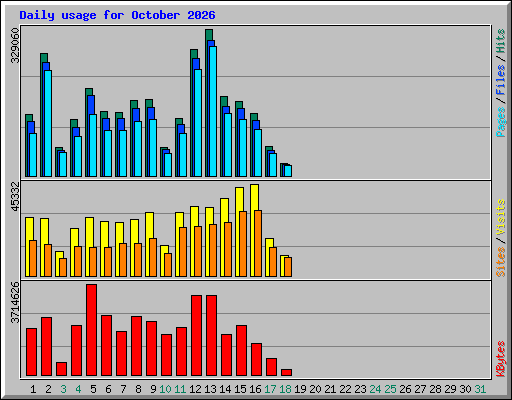The height and width of the screenshot is (400, 512).
Task: Select the red KBytes bar for day 3
Action: pos(62,369)
